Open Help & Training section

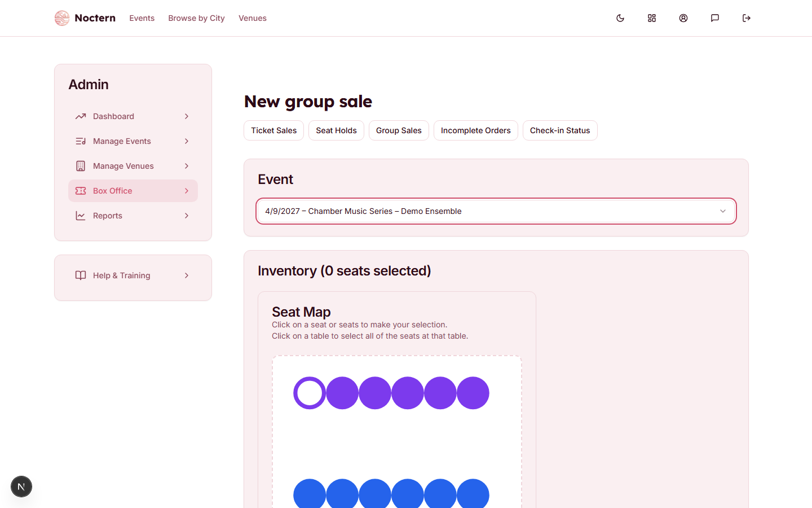133,275
